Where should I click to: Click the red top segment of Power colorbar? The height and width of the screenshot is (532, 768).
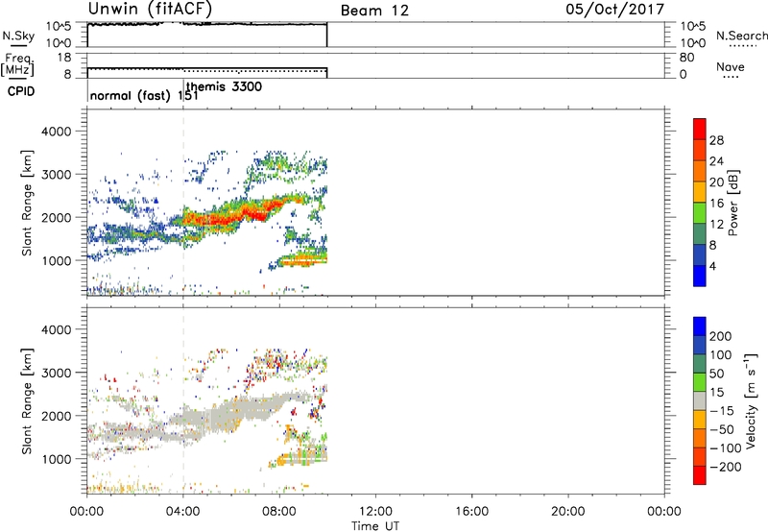[700, 129]
